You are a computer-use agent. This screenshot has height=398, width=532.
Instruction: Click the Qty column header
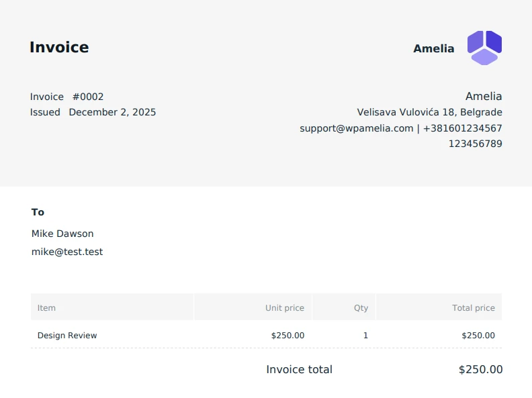pos(361,308)
